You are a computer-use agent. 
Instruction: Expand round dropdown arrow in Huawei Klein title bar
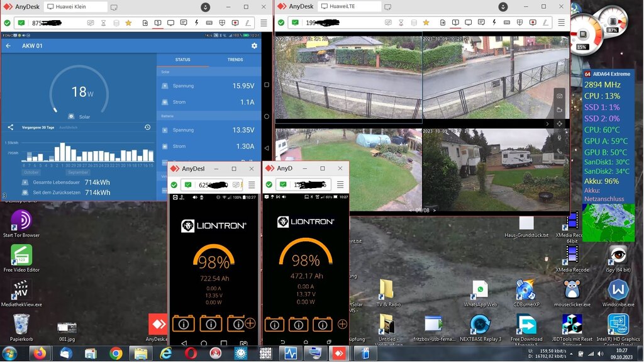(206, 7)
